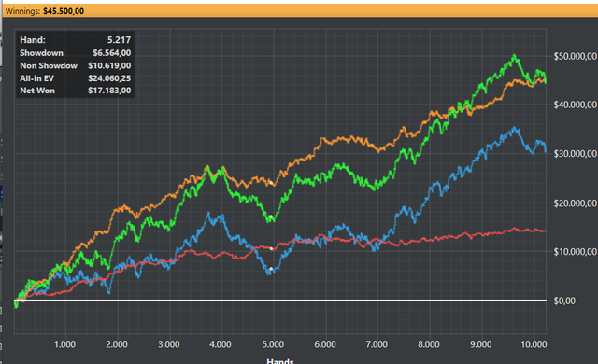Select the Non Showdown value $10.619,00
Viewport: 598px width, 364px height.
click(x=109, y=65)
